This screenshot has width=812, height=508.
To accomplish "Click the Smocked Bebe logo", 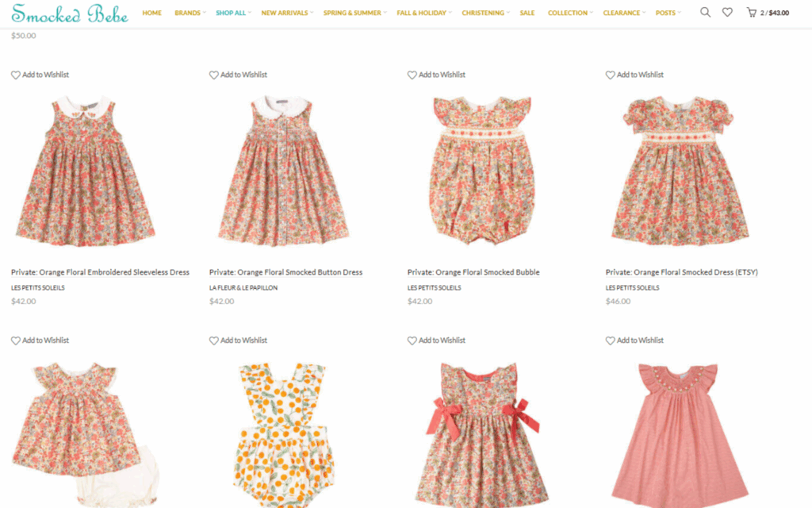I will pyautogui.click(x=70, y=14).
